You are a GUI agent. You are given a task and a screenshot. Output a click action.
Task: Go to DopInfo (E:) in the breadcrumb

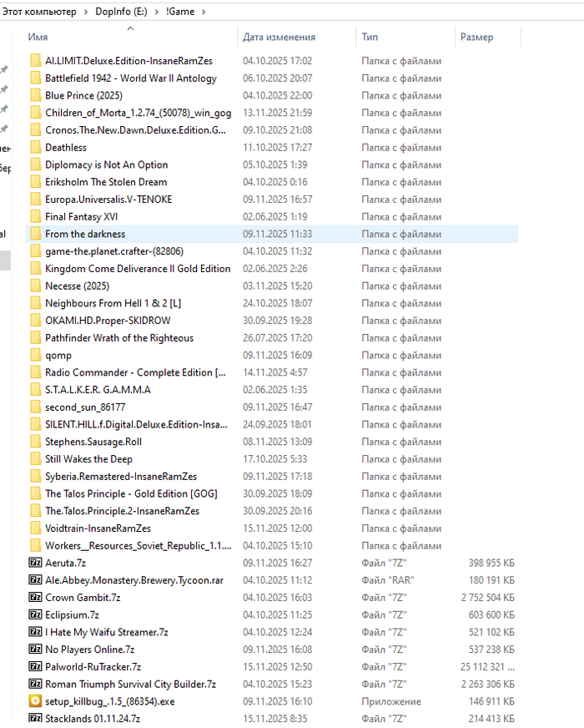(x=121, y=12)
